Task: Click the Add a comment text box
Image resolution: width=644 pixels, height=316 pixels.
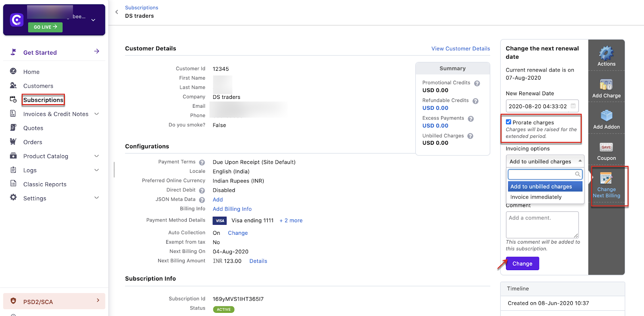Action: pyautogui.click(x=542, y=224)
